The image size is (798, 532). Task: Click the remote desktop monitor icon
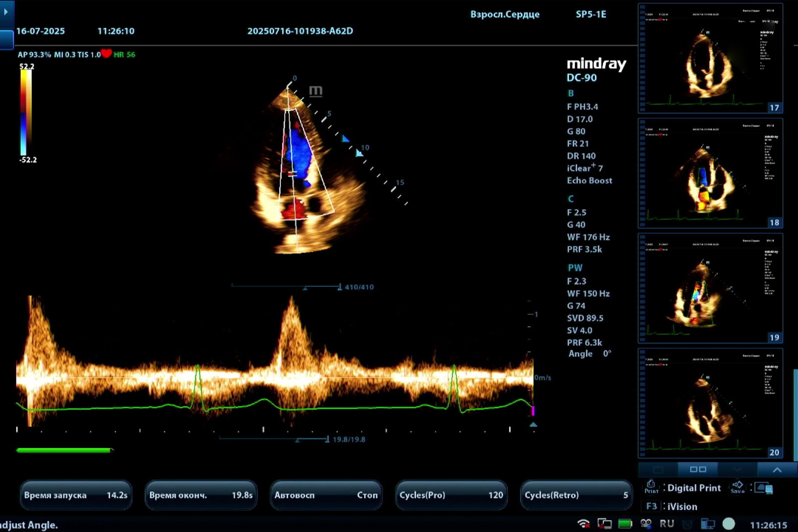pyautogui.click(x=708, y=524)
